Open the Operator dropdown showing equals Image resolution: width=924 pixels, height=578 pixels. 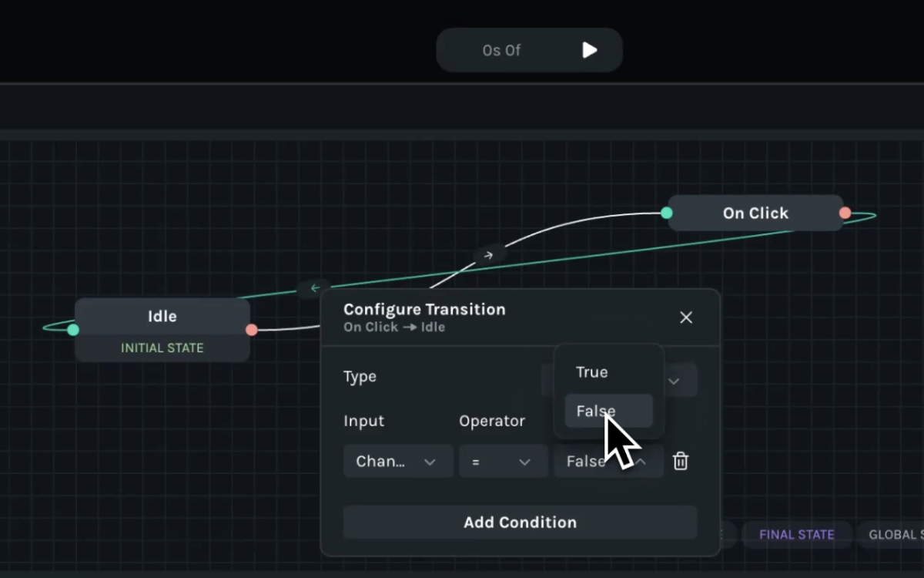[503, 462]
